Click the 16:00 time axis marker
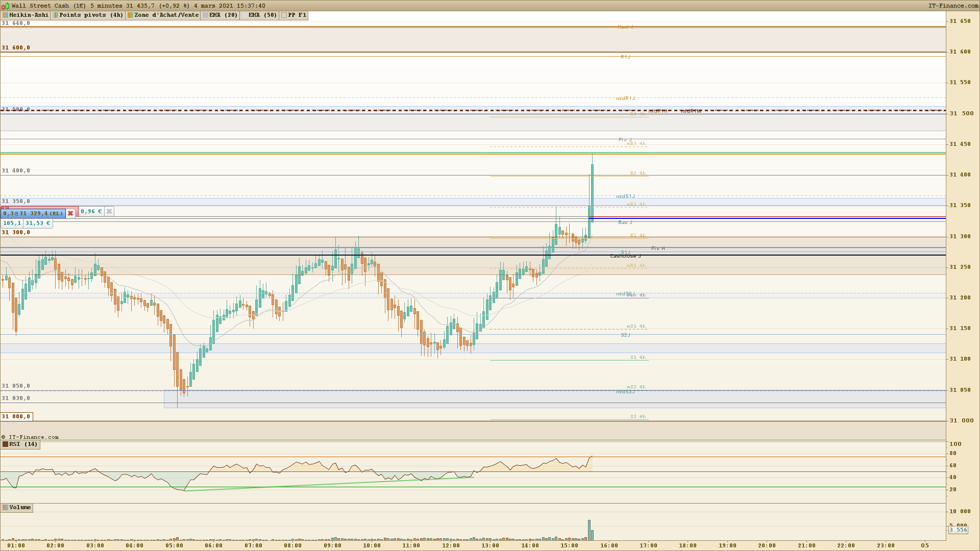Viewport: 980px width, 551px height. 609,545
